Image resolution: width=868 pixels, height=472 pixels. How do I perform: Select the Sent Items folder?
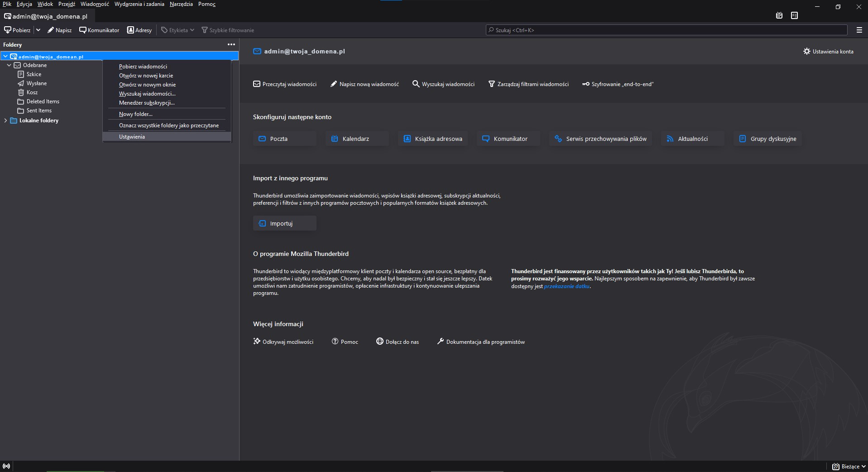tap(39, 111)
